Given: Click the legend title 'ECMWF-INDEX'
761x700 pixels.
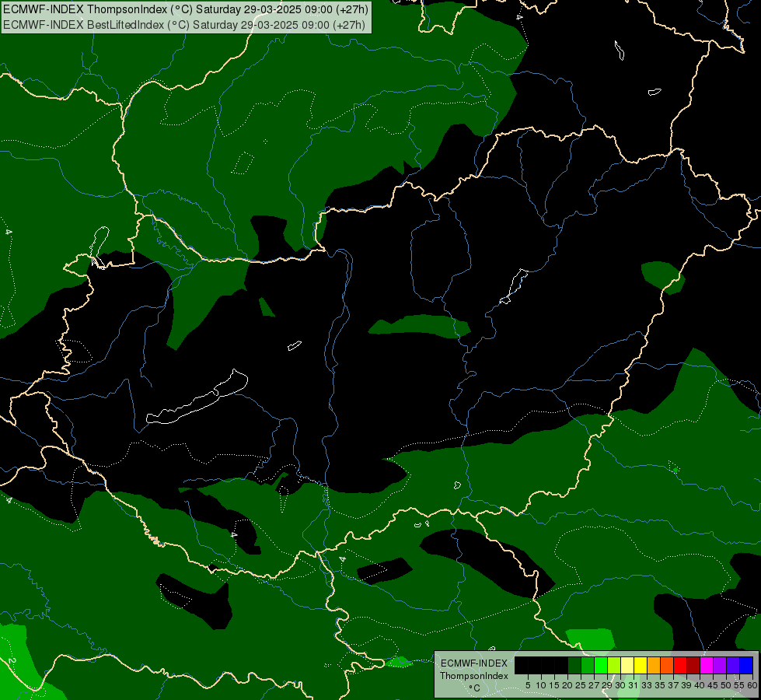Looking at the screenshot, I should tap(474, 663).
